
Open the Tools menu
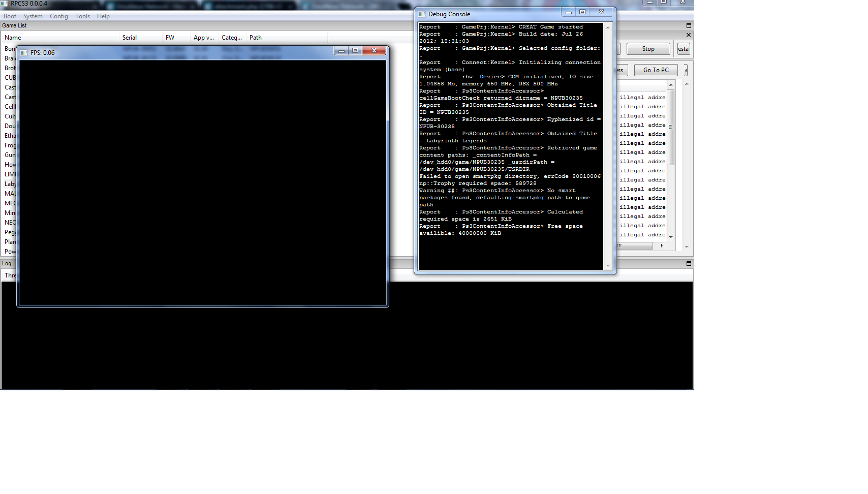[83, 16]
